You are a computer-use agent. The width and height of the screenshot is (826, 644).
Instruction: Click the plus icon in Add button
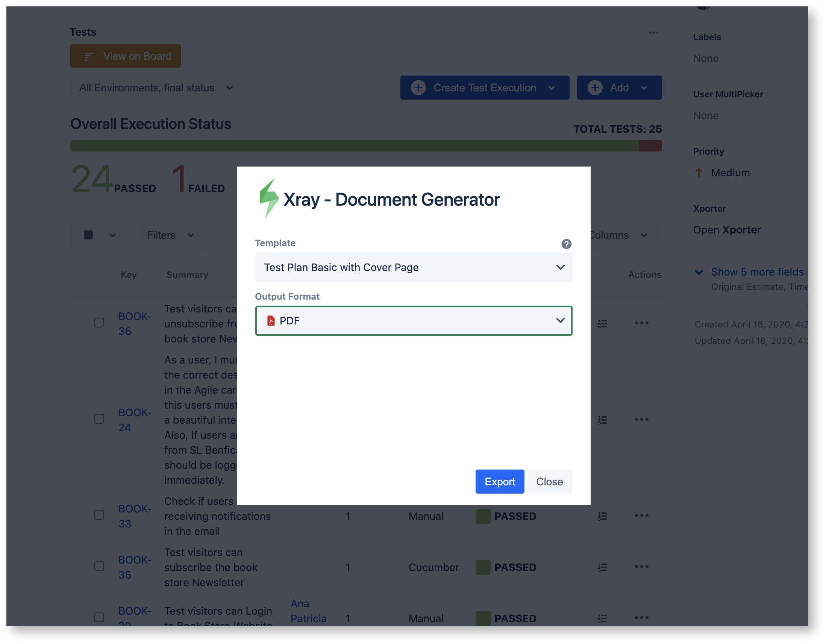point(595,88)
